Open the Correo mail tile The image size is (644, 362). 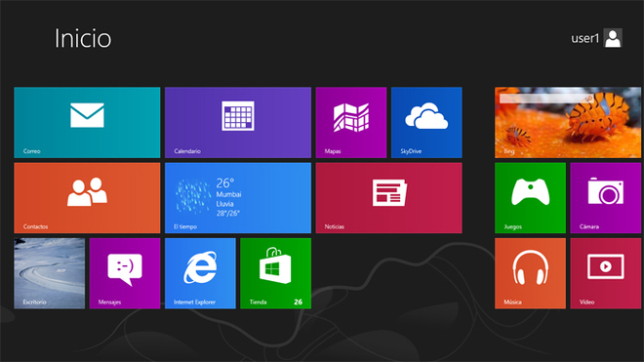87,122
